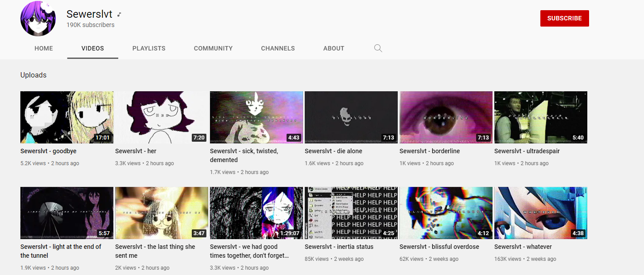This screenshot has width=644, height=275.
Task: Click the title 'Sewerslvt - borderline'
Action: (x=430, y=151)
